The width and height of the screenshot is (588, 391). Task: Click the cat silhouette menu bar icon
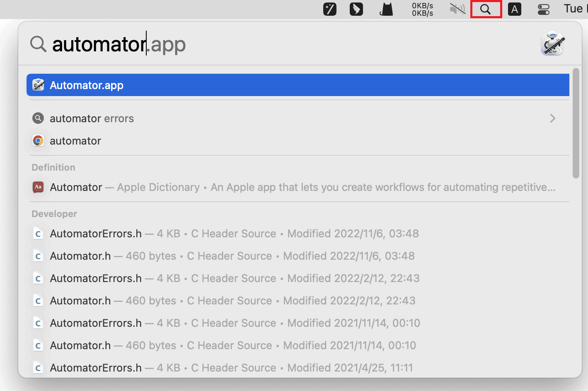386,9
